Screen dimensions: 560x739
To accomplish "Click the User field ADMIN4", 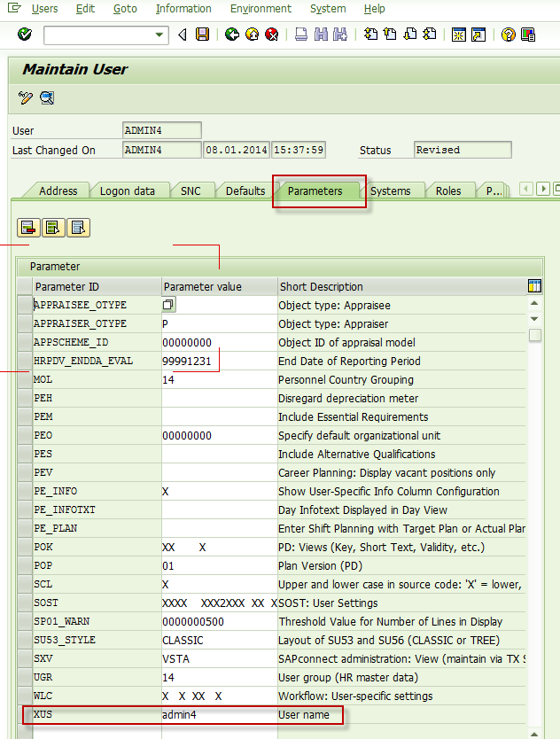I will (x=161, y=130).
